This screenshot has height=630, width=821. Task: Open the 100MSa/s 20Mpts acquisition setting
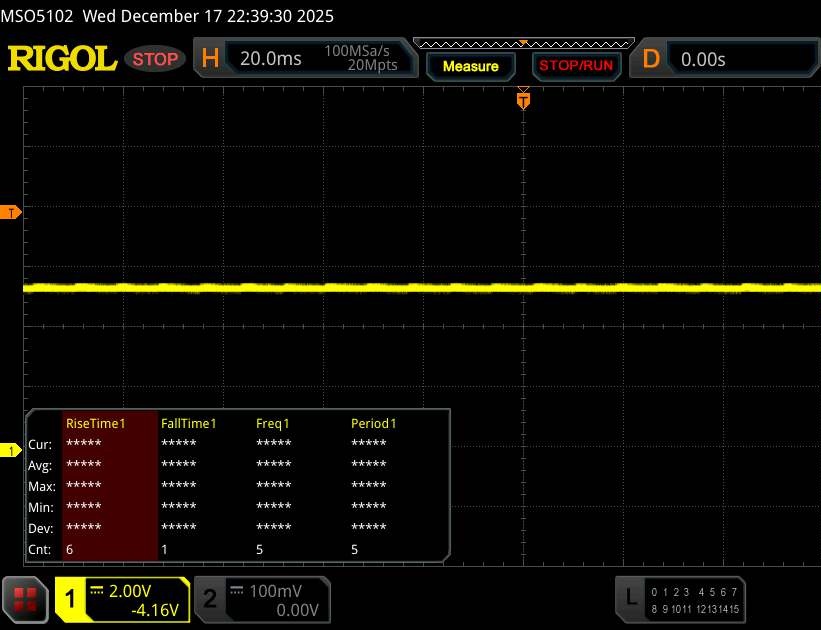360,59
